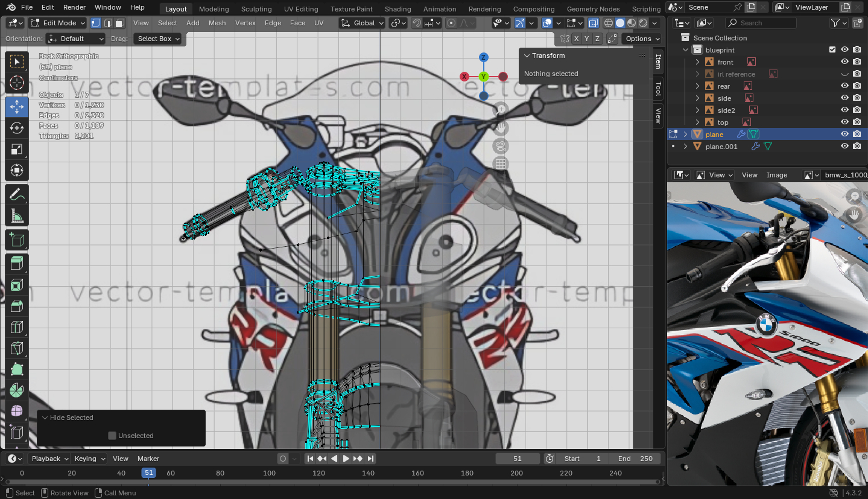Select the Cursor tool in the toolbar

[x=17, y=83]
